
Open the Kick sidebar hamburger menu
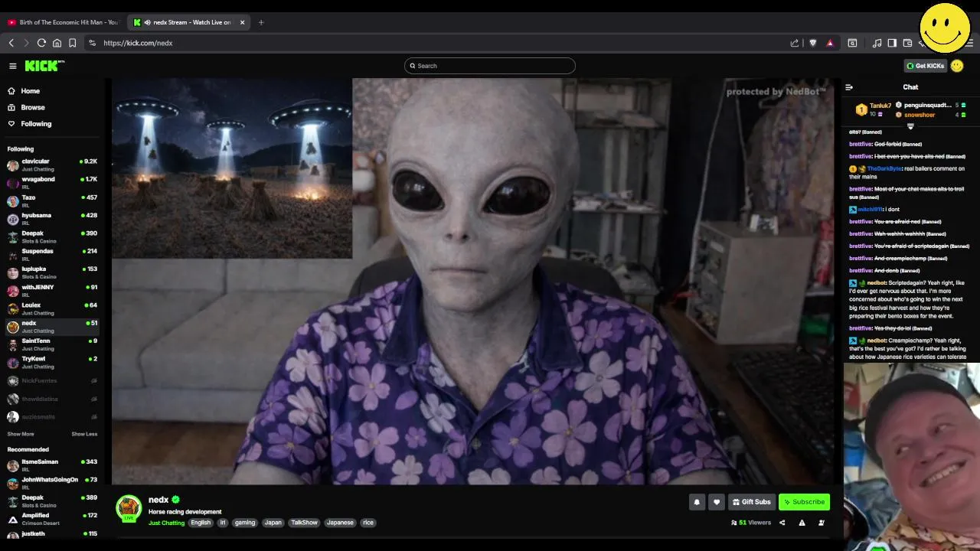click(12, 66)
